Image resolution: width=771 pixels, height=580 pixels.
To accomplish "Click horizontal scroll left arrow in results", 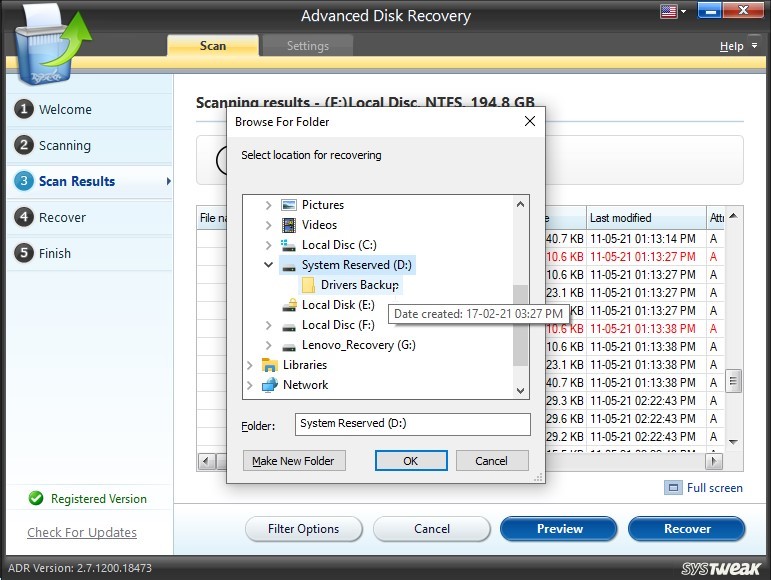I will coord(206,461).
